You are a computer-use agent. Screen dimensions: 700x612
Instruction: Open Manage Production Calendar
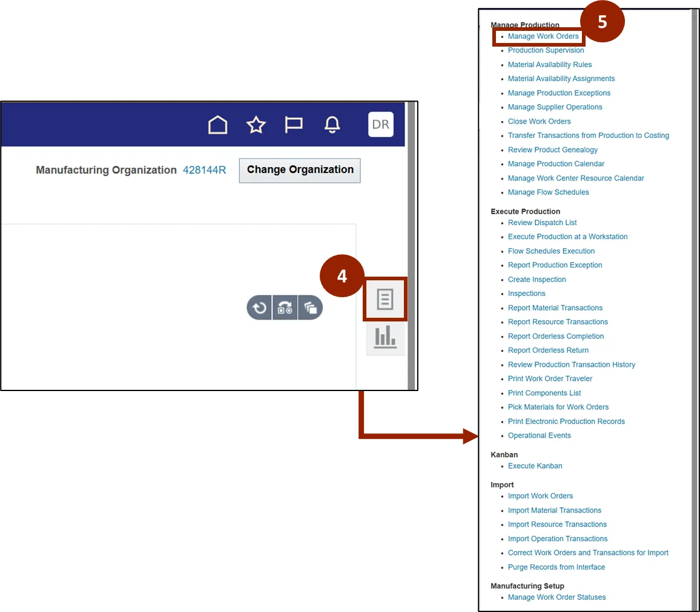pyautogui.click(x=556, y=164)
